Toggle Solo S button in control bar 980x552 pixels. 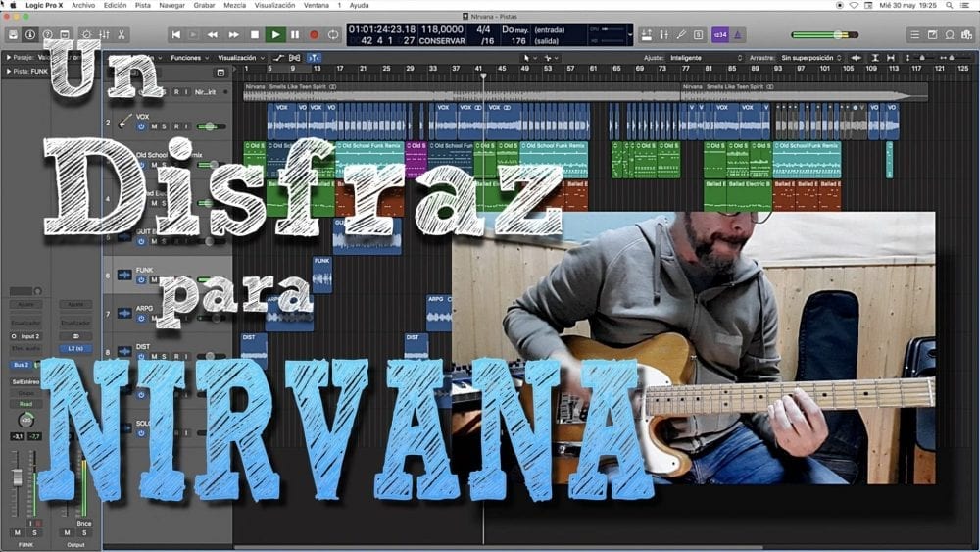[x=699, y=35]
